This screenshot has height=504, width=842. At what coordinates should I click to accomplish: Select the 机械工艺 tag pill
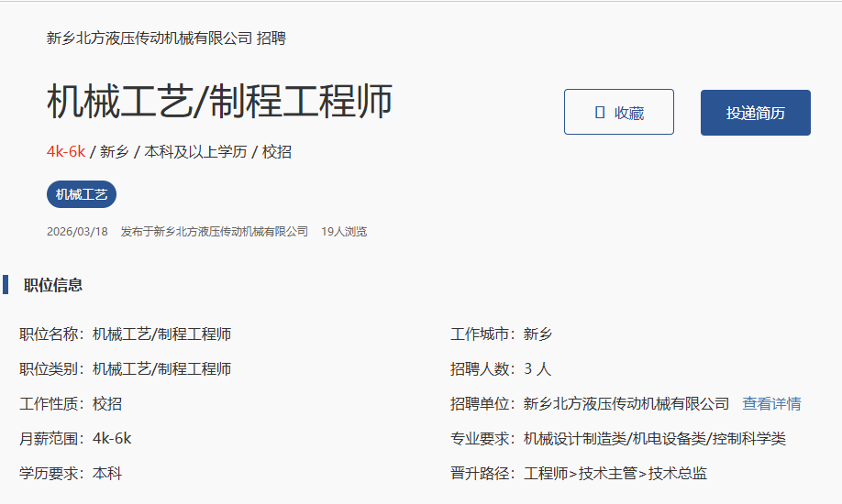(82, 194)
